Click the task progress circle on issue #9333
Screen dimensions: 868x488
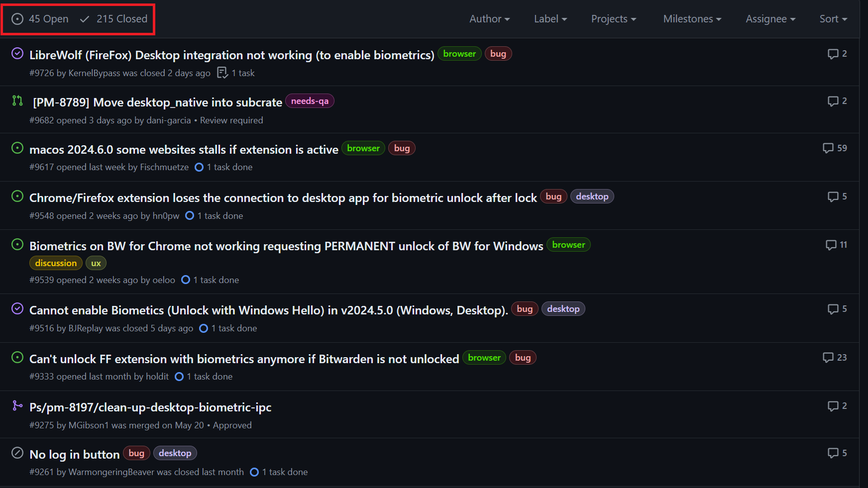coord(179,377)
